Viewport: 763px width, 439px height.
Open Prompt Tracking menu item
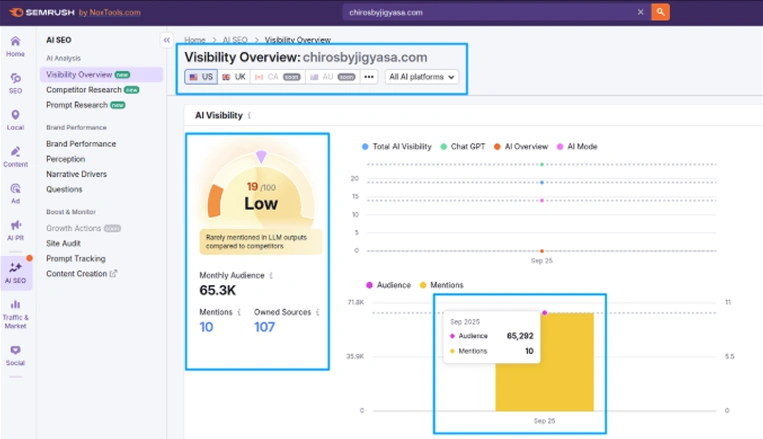click(x=75, y=258)
